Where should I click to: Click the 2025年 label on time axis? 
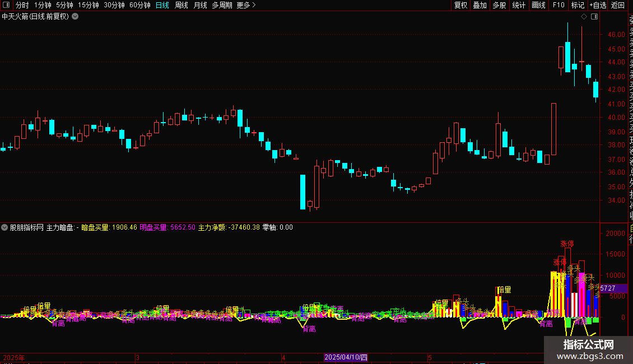[x=14, y=357]
